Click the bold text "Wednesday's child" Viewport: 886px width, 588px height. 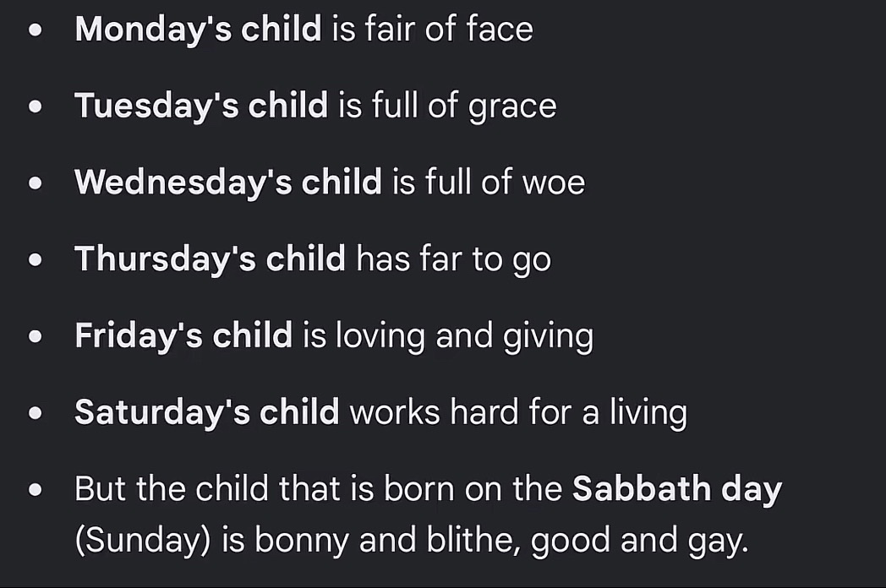228,182
